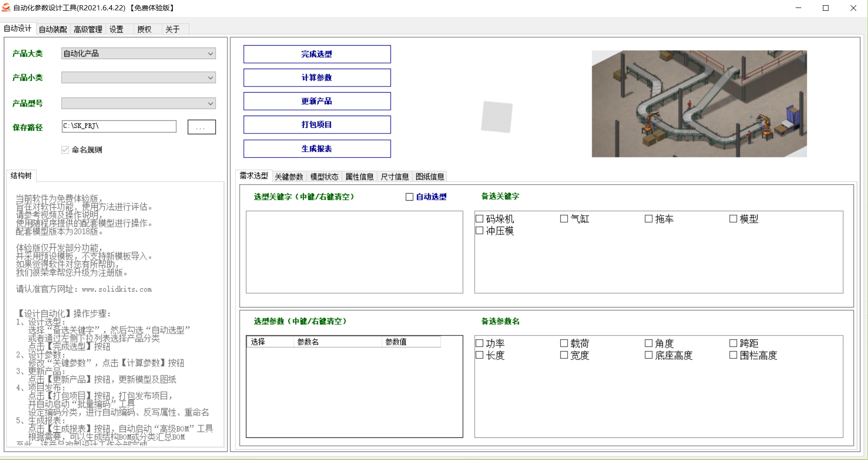The image size is (868, 460).
Task: Check the 跨距 parameter
Action: (x=733, y=343)
